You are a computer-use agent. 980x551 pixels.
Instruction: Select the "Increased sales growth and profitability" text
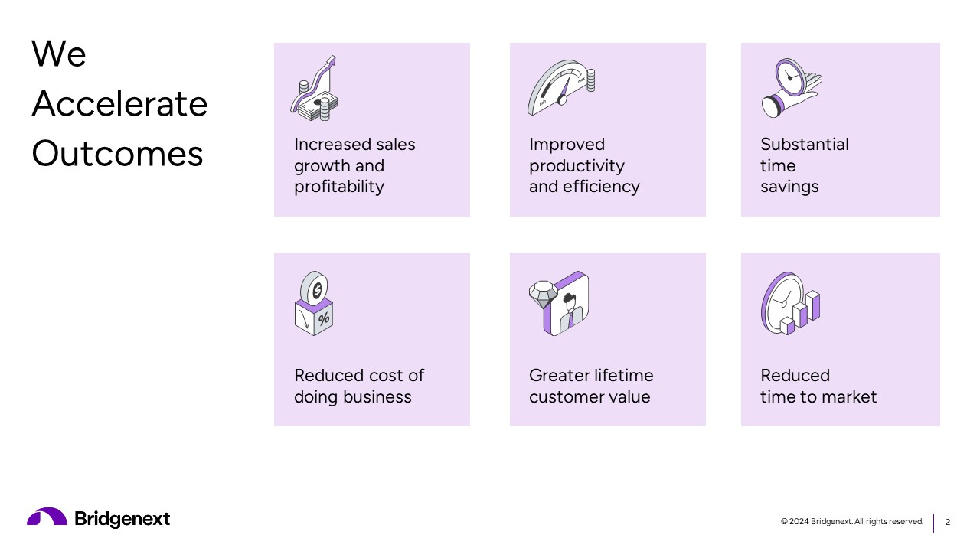[x=354, y=165]
